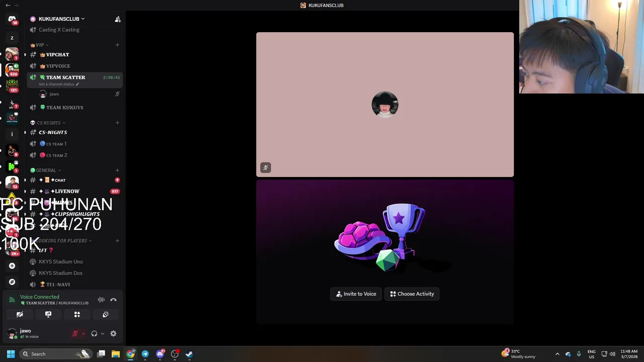Screen dimensions: 644x362
Task: Join CS TEAM 2 voice channel
Action: click(x=75, y=155)
